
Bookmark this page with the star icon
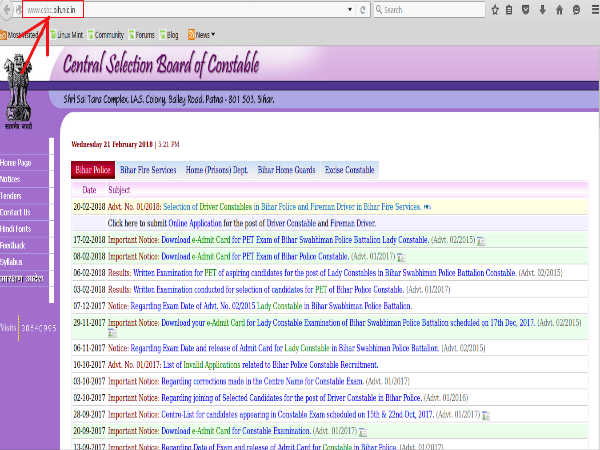tap(495, 10)
